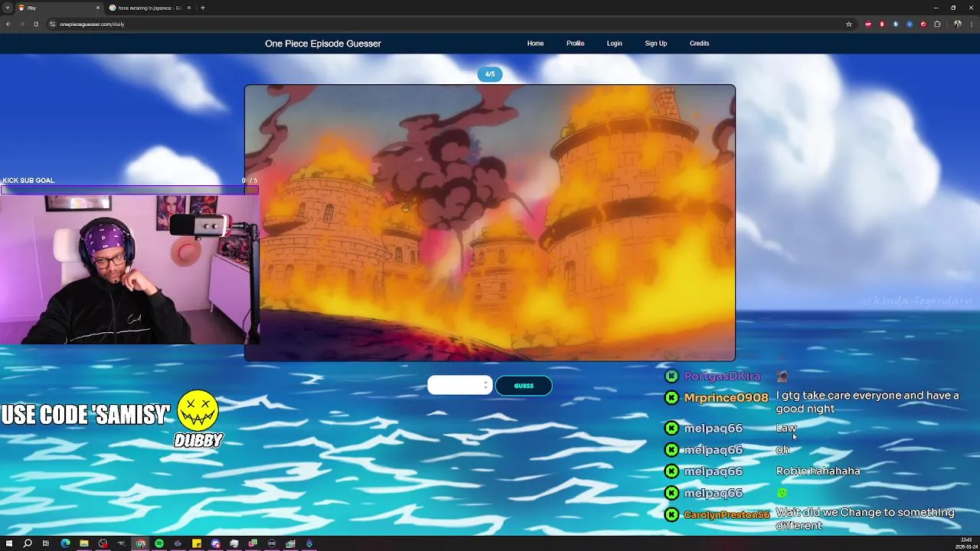Open Spotify from the taskbar
The image size is (980, 551).
click(159, 543)
